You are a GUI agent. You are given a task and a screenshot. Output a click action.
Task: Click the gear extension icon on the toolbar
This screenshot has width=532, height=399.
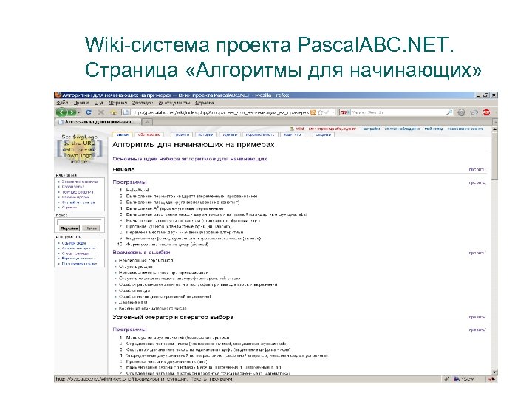pos(461,112)
